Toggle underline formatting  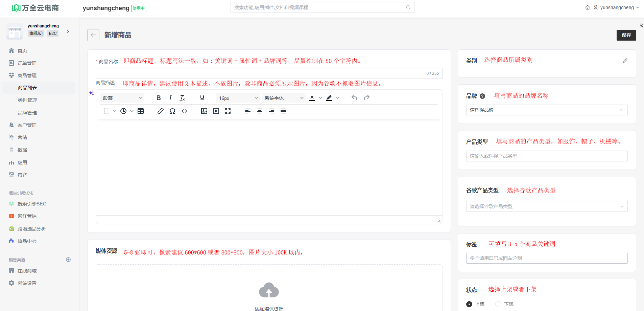point(202,98)
